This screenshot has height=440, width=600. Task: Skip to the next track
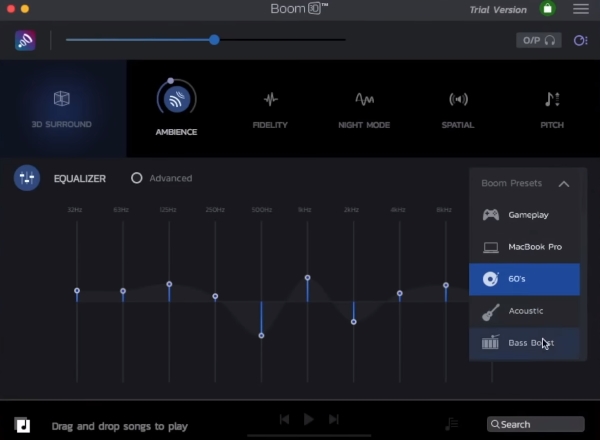click(x=334, y=420)
